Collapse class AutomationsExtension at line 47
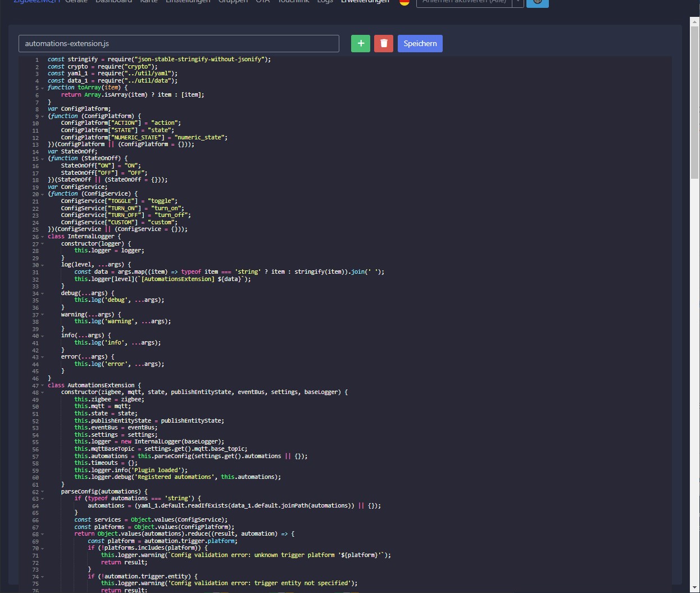This screenshot has height=593, width=700. pos(43,386)
